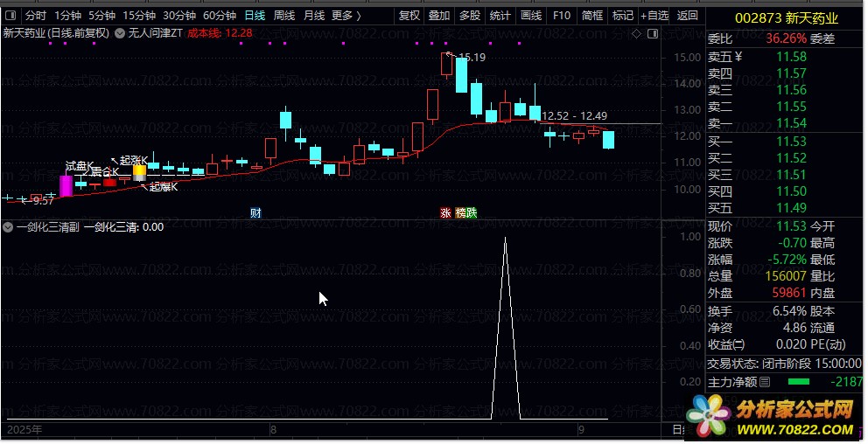Click the 成本线: 12.28 text
Viewport: 868px width, 444px height.
point(220,33)
